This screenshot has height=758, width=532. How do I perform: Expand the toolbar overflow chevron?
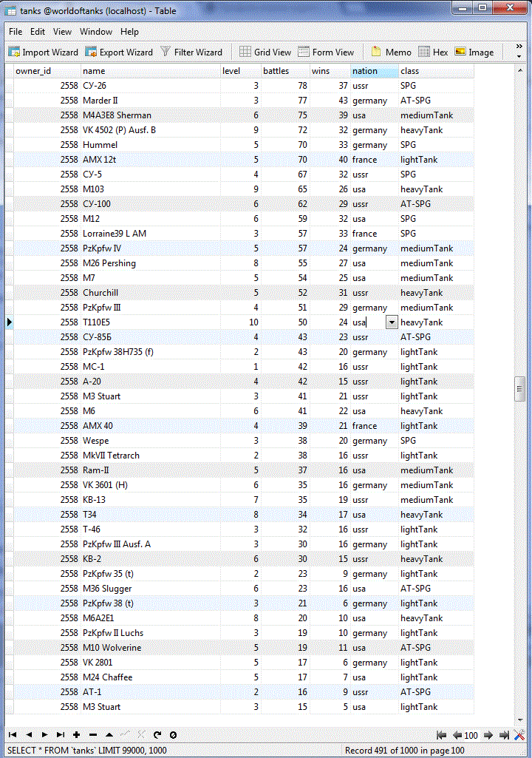click(x=519, y=47)
